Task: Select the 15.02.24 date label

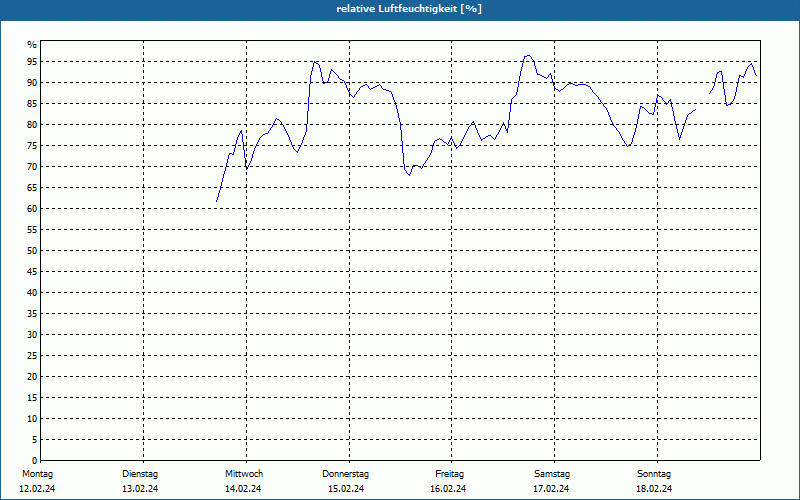Action: click(346, 489)
